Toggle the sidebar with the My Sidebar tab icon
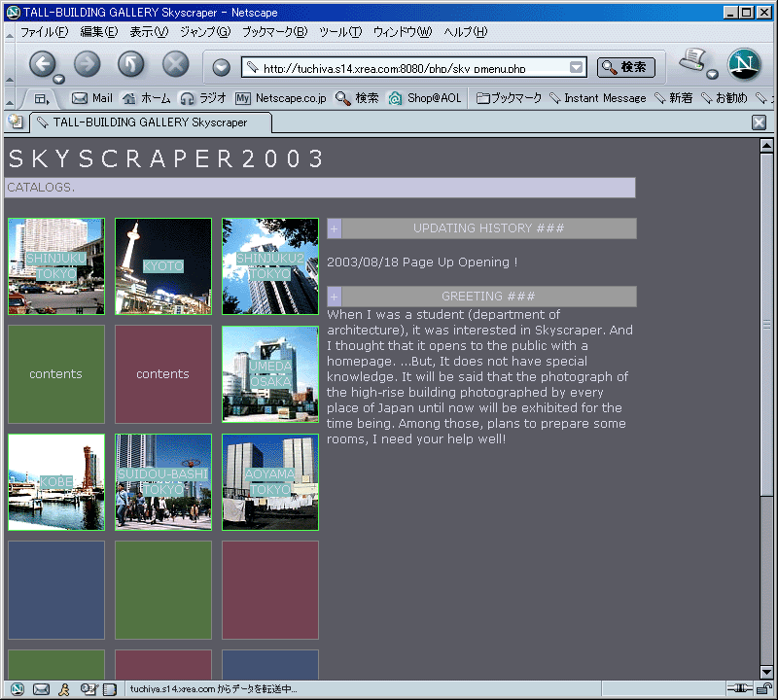Screen dimensions: 778x700 click(42, 99)
